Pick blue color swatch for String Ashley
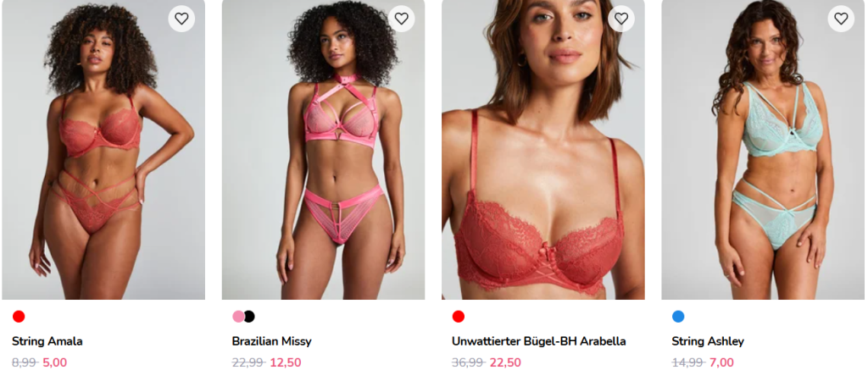868x370 pixels. (678, 317)
